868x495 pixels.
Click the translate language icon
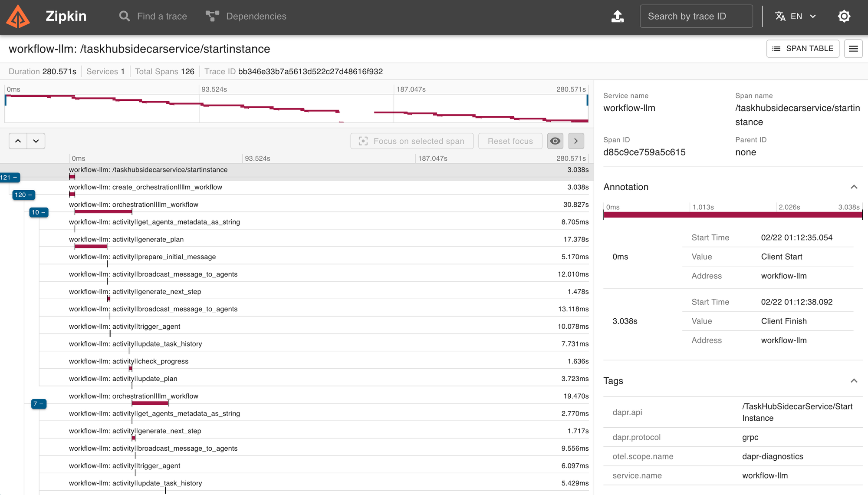pyautogui.click(x=780, y=16)
